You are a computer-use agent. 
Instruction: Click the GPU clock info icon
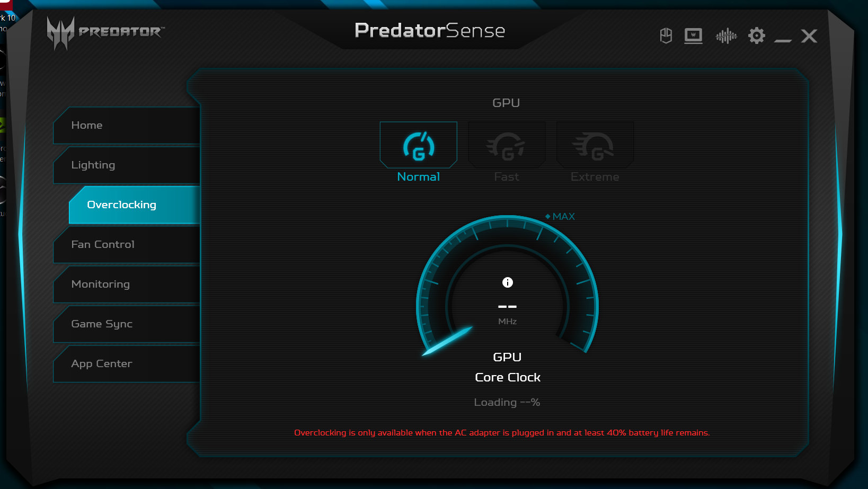click(508, 282)
